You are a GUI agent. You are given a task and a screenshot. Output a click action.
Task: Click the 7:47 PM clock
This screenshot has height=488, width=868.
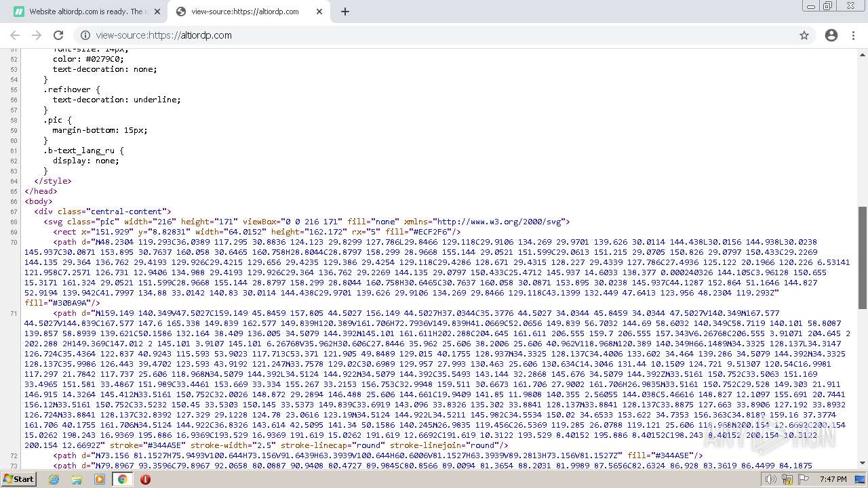pyautogui.click(x=833, y=479)
